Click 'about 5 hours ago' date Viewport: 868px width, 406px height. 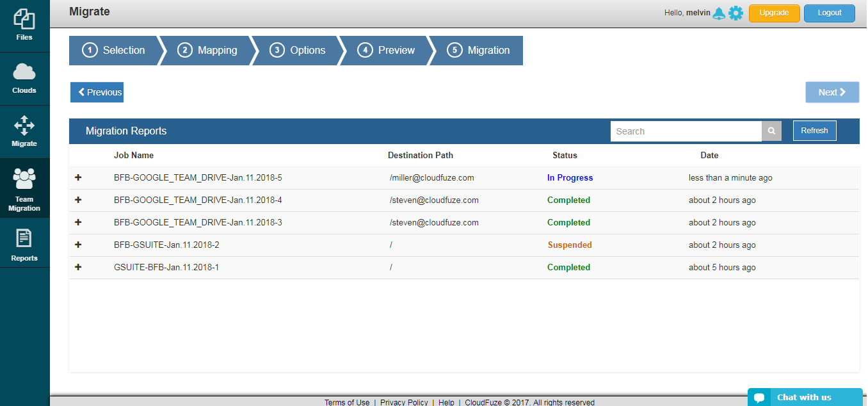[722, 267]
